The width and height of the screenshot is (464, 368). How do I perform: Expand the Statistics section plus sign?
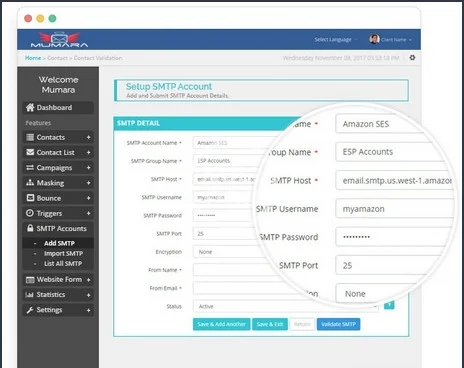tap(88, 295)
